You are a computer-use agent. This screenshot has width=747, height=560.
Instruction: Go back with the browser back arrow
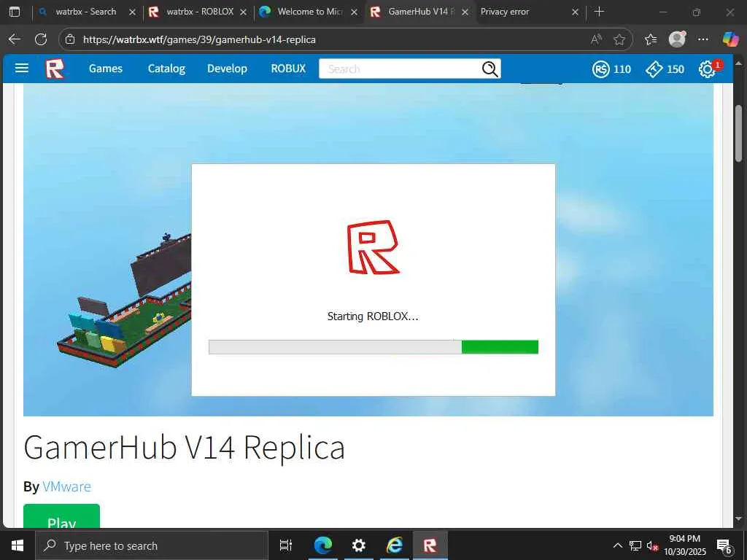[15, 39]
